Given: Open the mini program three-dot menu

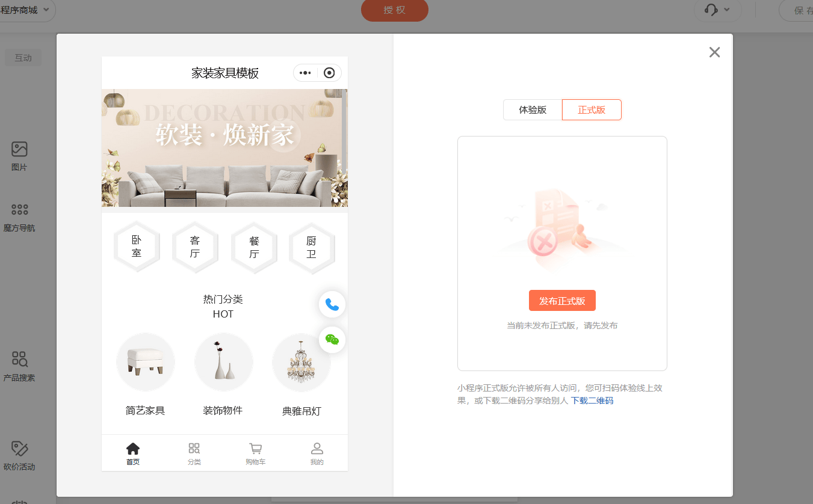Looking at the screenshot, I should 305,73.
